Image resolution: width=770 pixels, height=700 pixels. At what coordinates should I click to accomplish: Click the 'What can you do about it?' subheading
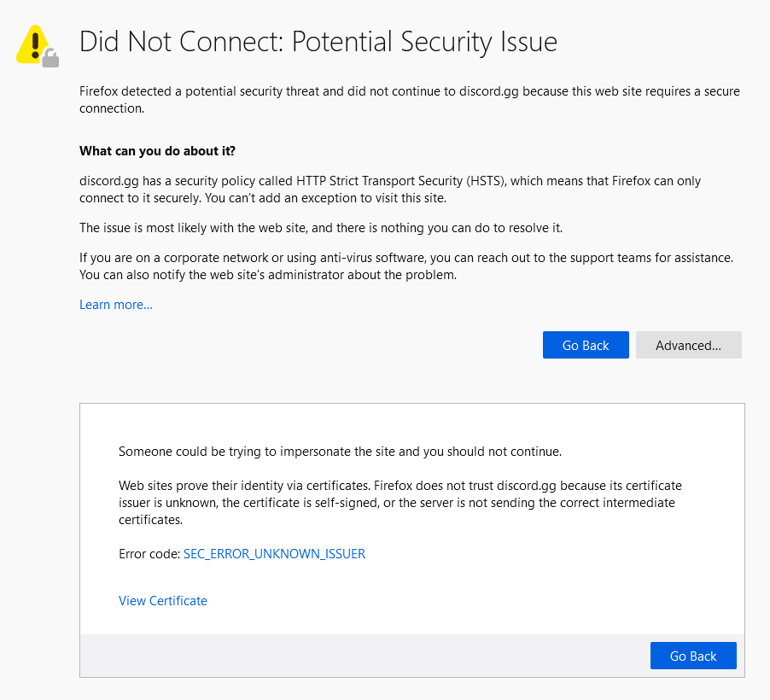click(x=158, y=151)
